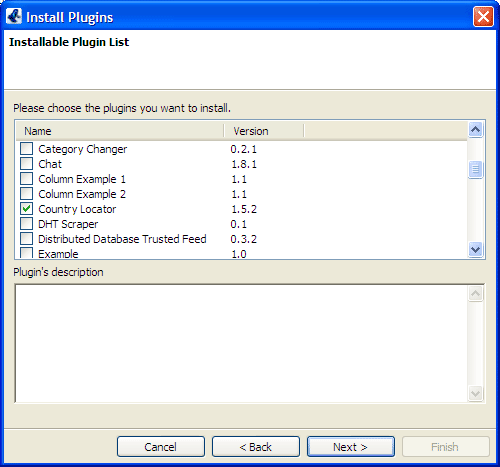Image resolution: width=500 pixels, height=467 pixels.
Task: Click the plugin list scrollbar thumb
Action: [x=475, y=170]
